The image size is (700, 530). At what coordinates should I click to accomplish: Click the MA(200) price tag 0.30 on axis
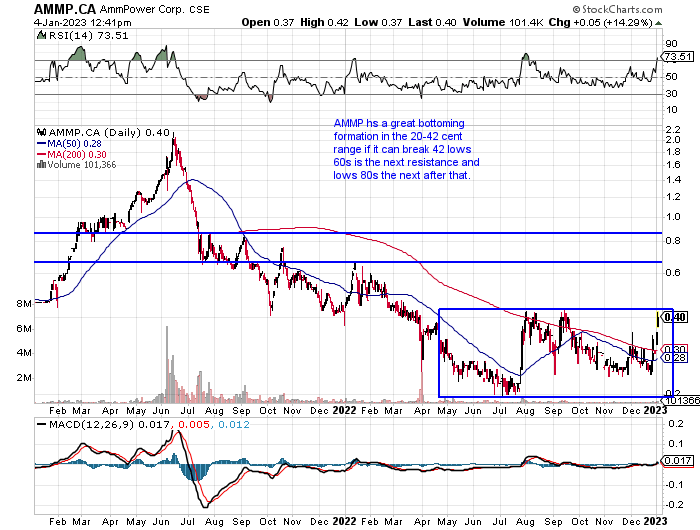[x=675, y=349]
